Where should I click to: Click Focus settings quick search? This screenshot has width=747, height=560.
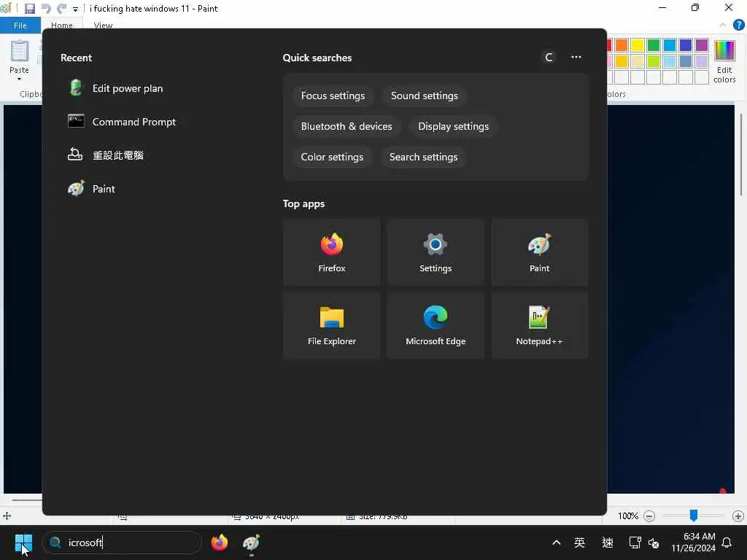point(333,96)
